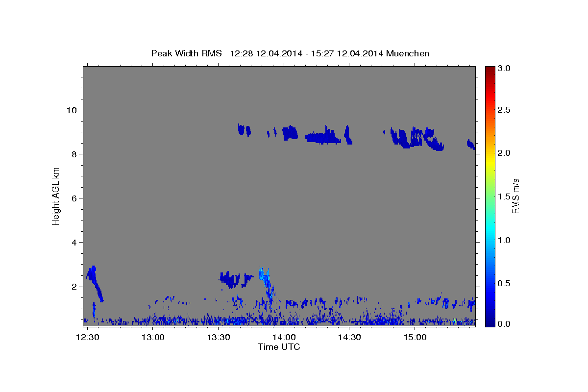Click the cloud patch at far right near 8.4 km

coord(470,144)
